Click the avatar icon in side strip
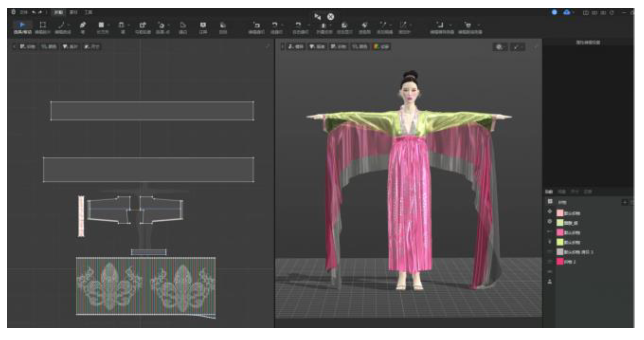Screen dimensions: 644x340 pos(550,281)
